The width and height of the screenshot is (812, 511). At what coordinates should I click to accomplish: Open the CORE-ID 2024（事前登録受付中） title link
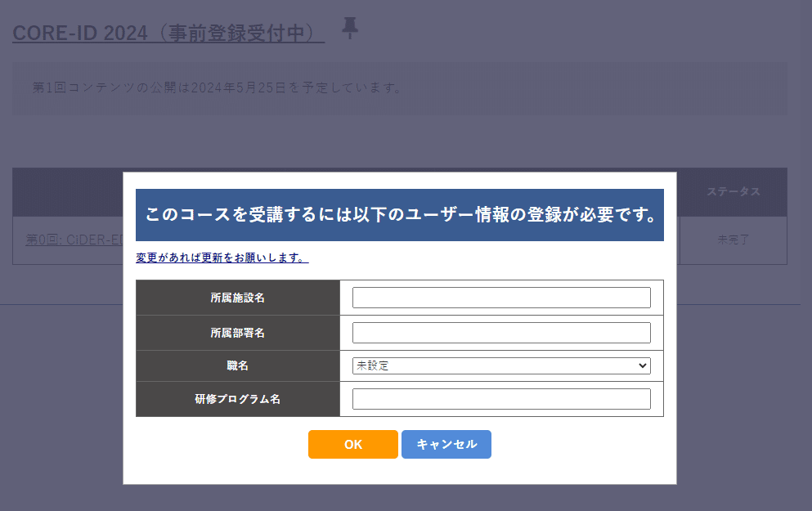pos(168,34)
